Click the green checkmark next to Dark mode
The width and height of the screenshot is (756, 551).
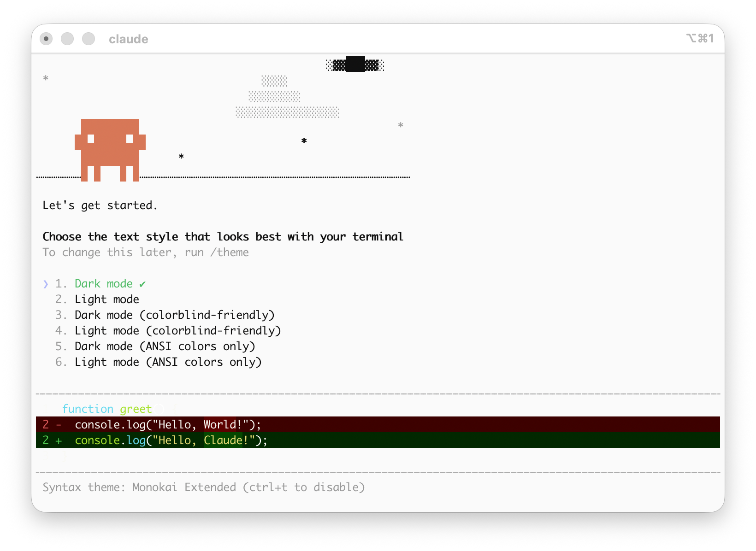tap(142, 284)
